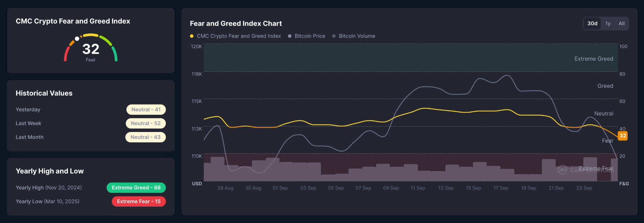Click the 19 Sep axis date
This screenshot has width=644, height=223.
click(x=529, y=188)
